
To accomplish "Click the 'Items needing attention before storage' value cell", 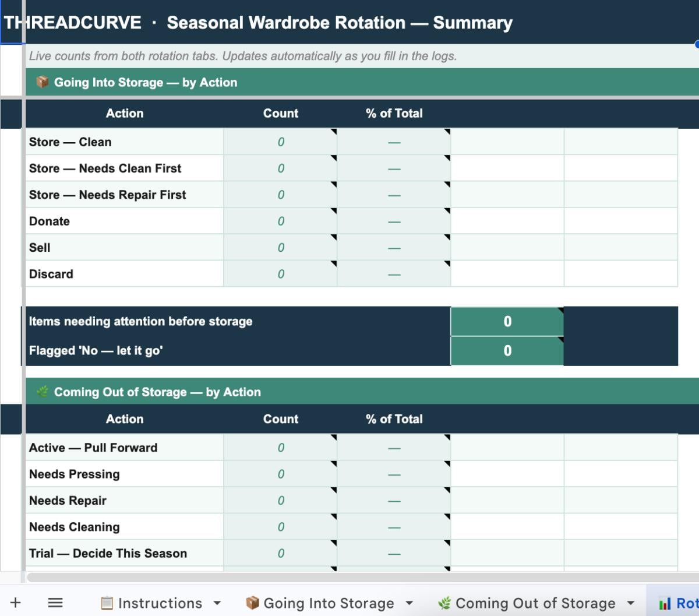I will click(507, 322).
